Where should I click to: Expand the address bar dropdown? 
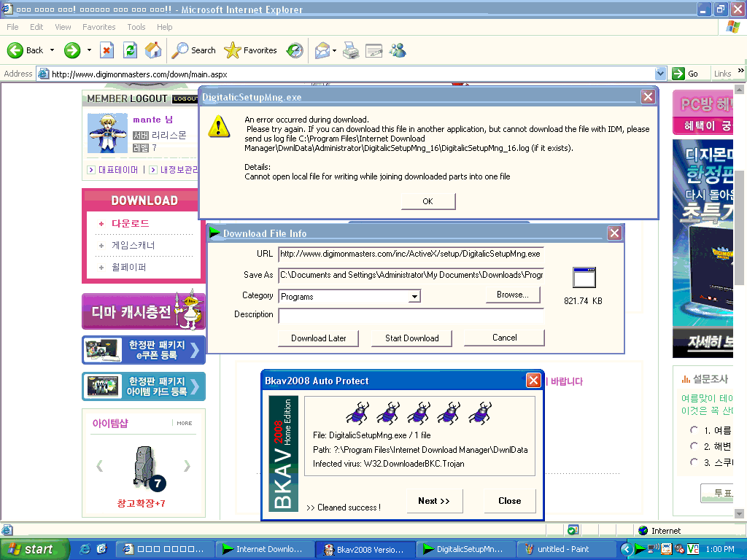(659, 74)
